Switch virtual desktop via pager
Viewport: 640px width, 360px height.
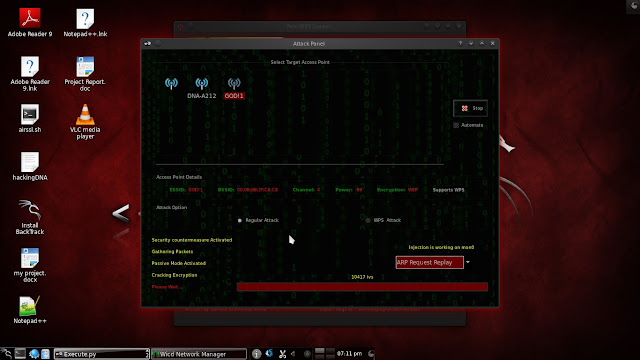(325, 353)
